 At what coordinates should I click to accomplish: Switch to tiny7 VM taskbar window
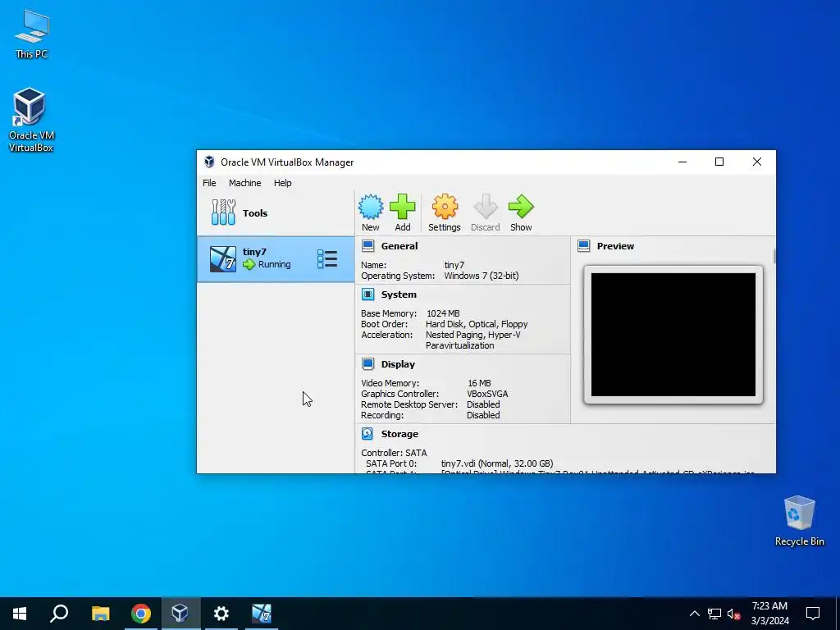coord(262,614)
